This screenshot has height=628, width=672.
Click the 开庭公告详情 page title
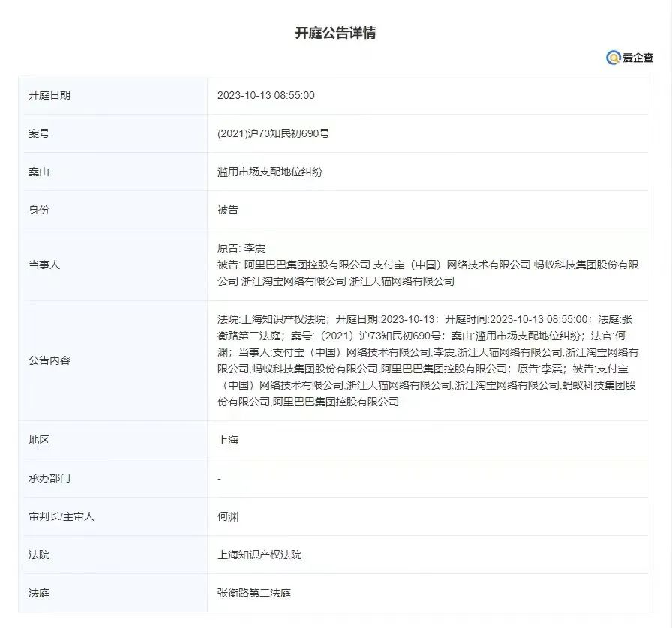335,33
